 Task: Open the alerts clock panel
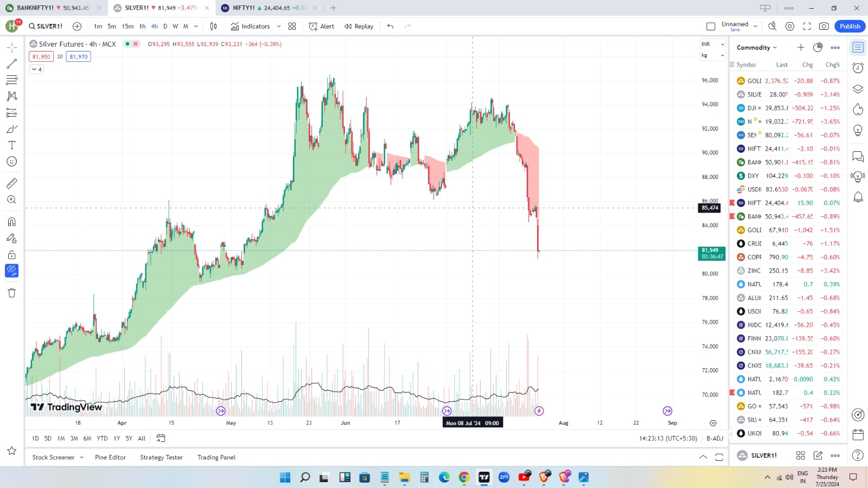[858, 68]
